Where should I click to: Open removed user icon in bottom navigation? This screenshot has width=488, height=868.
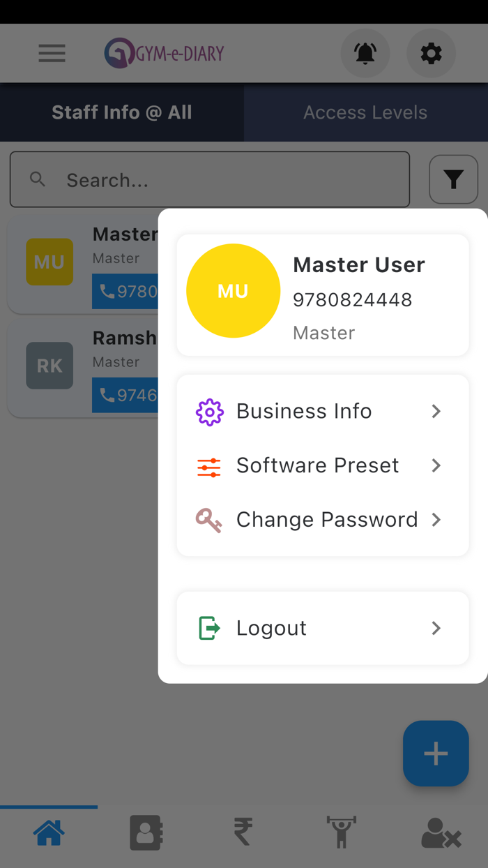point(441,832)
